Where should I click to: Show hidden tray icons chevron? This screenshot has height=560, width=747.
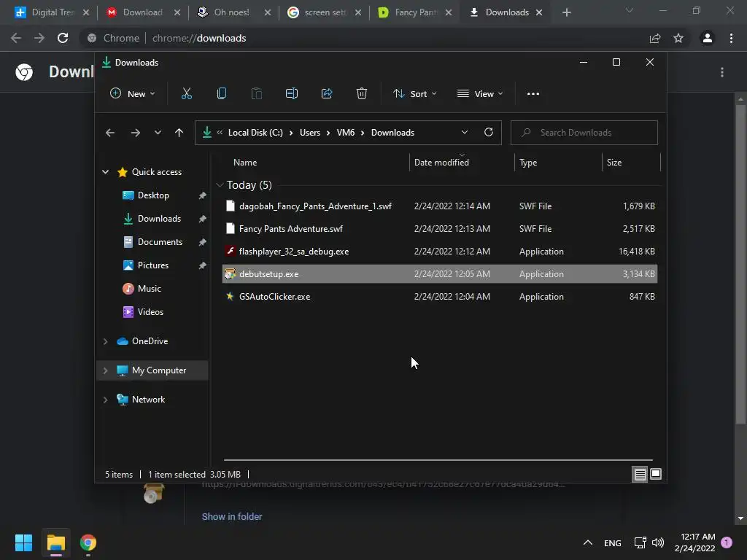click(x=588, y=542)
